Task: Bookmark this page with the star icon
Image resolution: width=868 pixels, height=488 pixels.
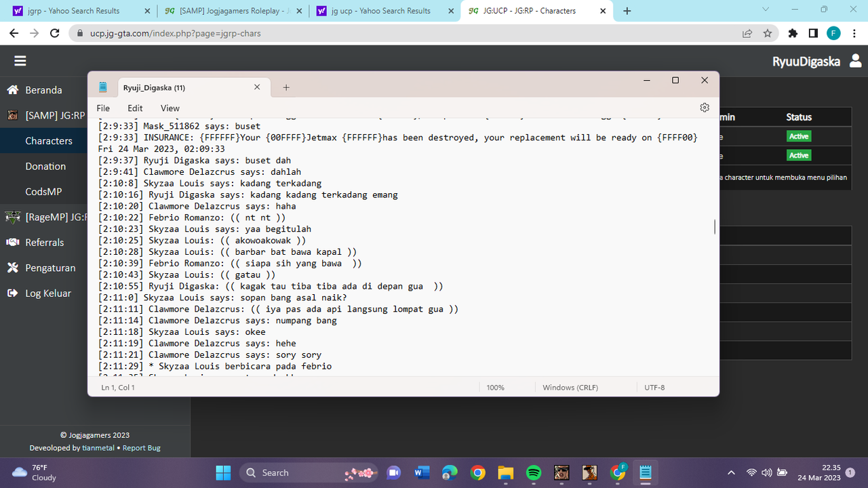Action: coord(768,33)
